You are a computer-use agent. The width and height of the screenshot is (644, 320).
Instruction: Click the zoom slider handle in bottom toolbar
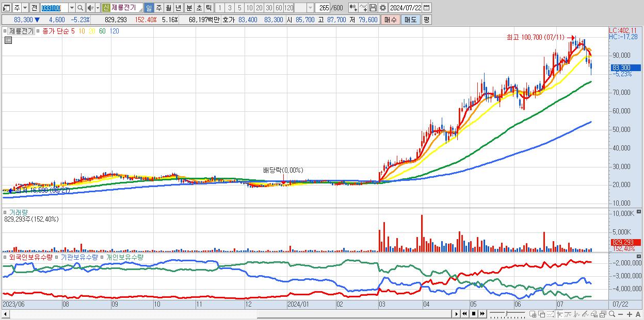506,313
